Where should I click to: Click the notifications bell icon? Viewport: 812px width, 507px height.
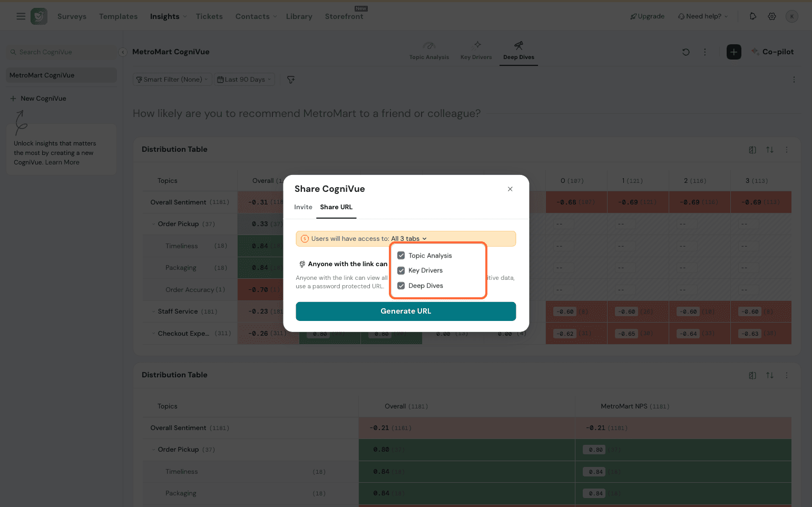[753, 16]
